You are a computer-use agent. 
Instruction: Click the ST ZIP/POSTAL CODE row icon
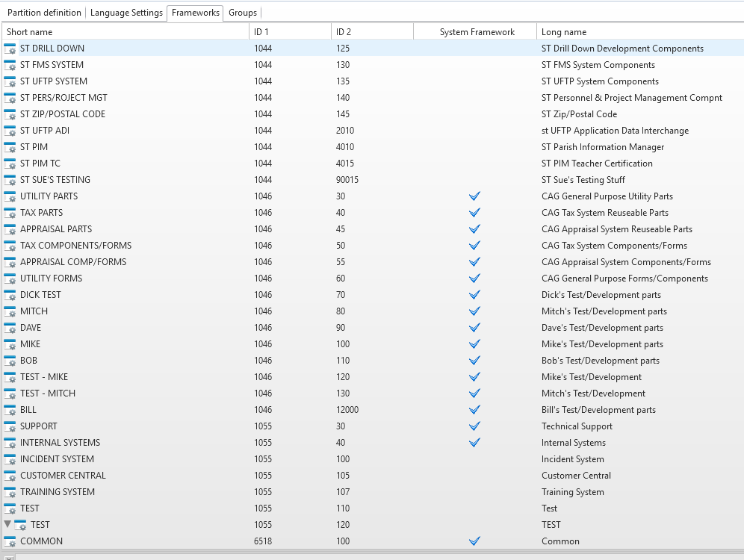[x=10, y=114]
